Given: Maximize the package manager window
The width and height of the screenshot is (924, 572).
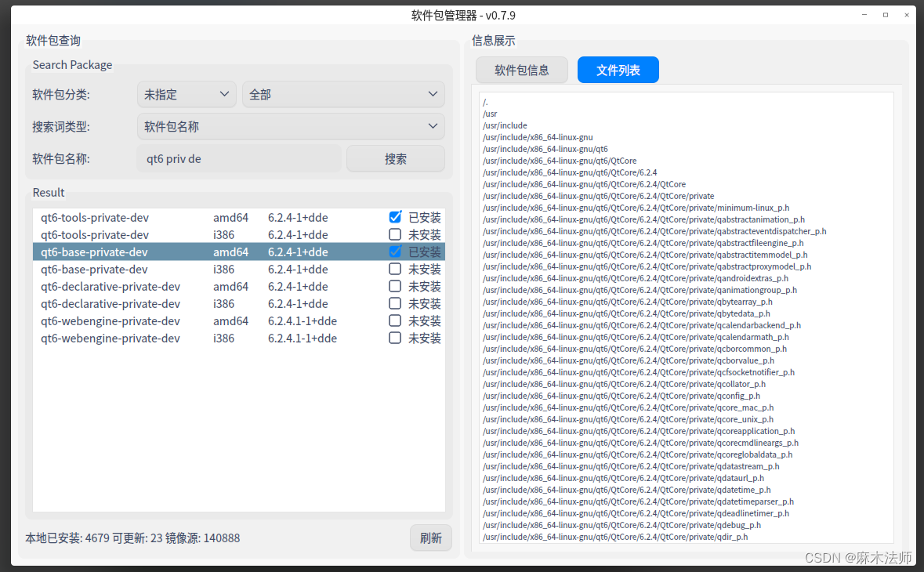Looking at the screenshot, I should point(886,15).
